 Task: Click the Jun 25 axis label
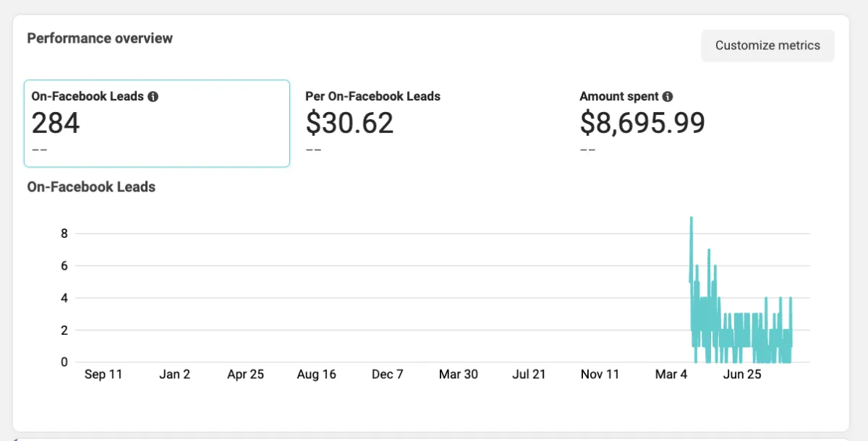click(742, 374)
